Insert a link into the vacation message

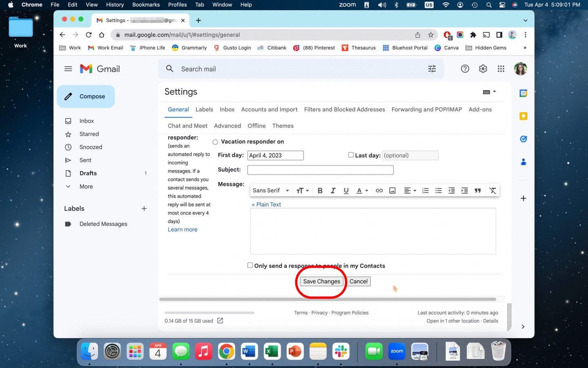tap(379, 190)
